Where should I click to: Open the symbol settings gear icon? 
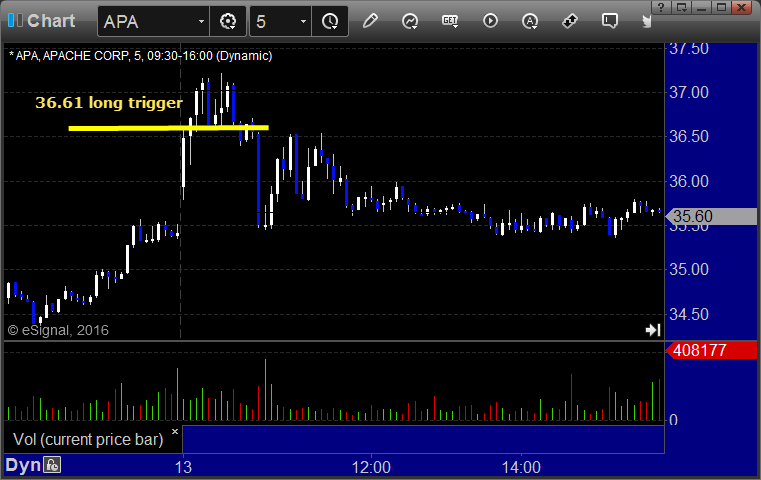[228, 21]
